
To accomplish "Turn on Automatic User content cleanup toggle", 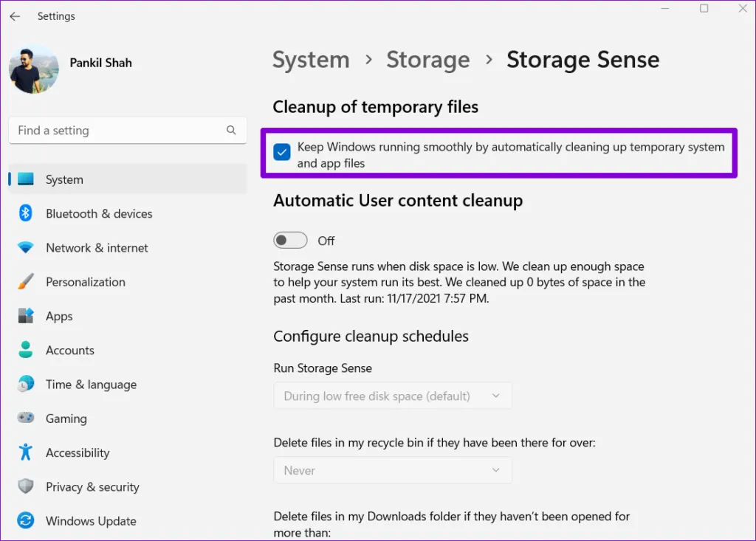I will (x=290, y=241).
